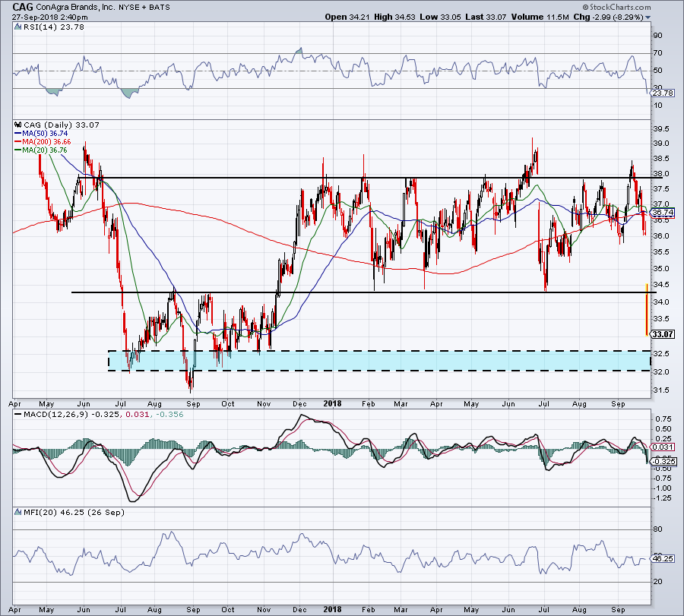
Task: Click the 2018 label under the price chart
Action: pos(332,403)
